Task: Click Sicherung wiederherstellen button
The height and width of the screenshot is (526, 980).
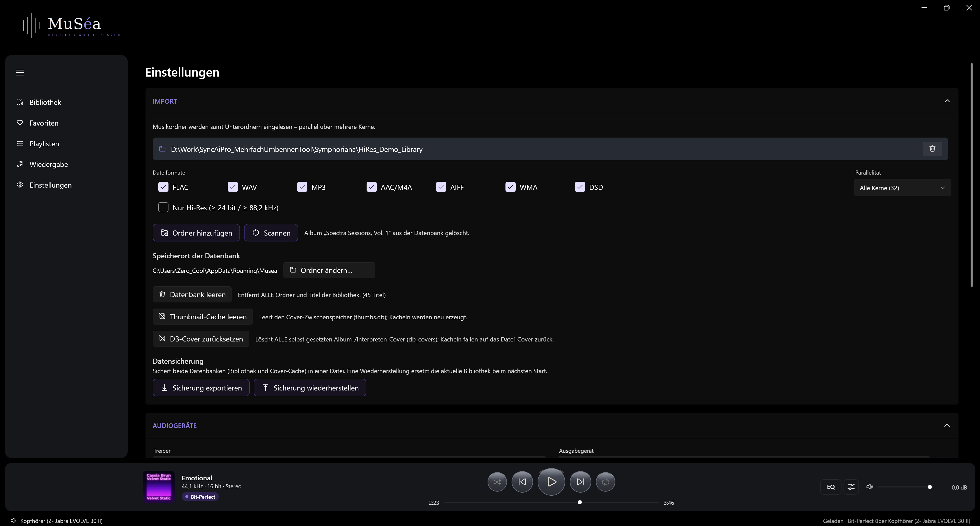Action: click(x=310, y=388)
